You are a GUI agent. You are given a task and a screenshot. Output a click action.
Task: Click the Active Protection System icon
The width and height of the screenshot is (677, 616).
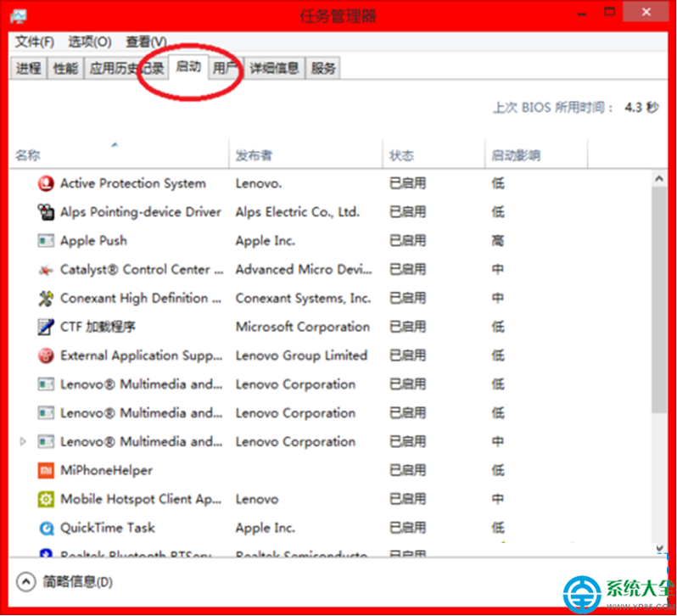46,183
